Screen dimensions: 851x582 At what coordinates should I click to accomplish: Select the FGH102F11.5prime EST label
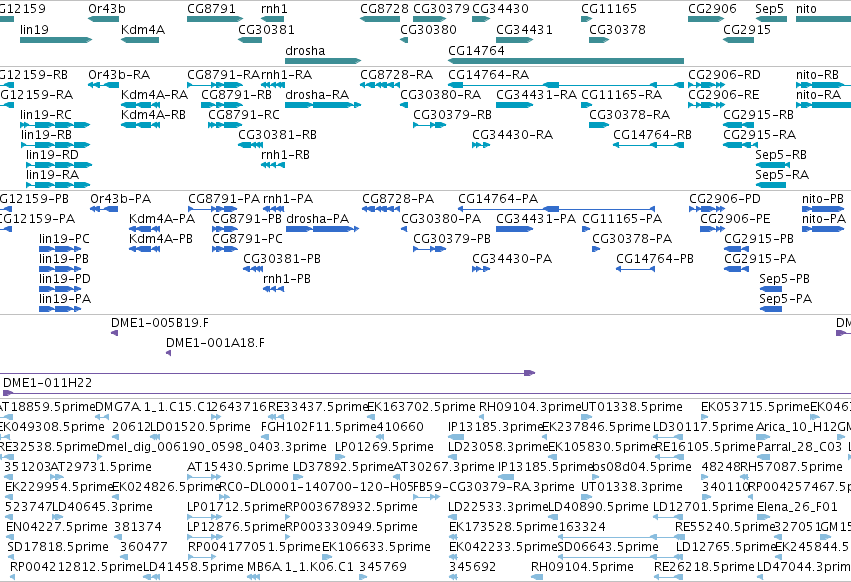pyautogui.click(x=319, y=427)
